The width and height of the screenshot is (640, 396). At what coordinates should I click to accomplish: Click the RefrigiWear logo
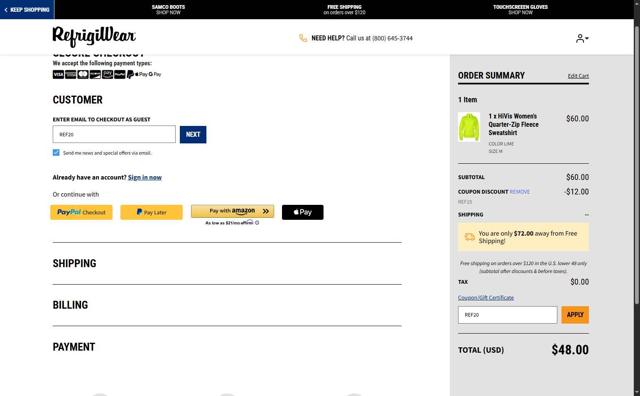click(x=94, y=37)
